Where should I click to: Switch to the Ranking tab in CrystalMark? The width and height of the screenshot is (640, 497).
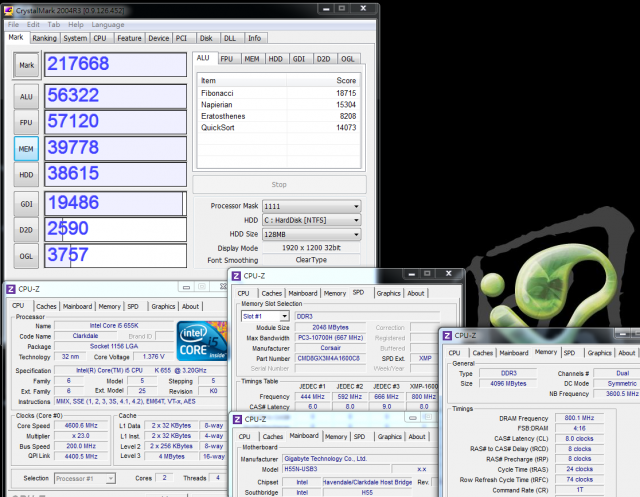click(44, 38)
